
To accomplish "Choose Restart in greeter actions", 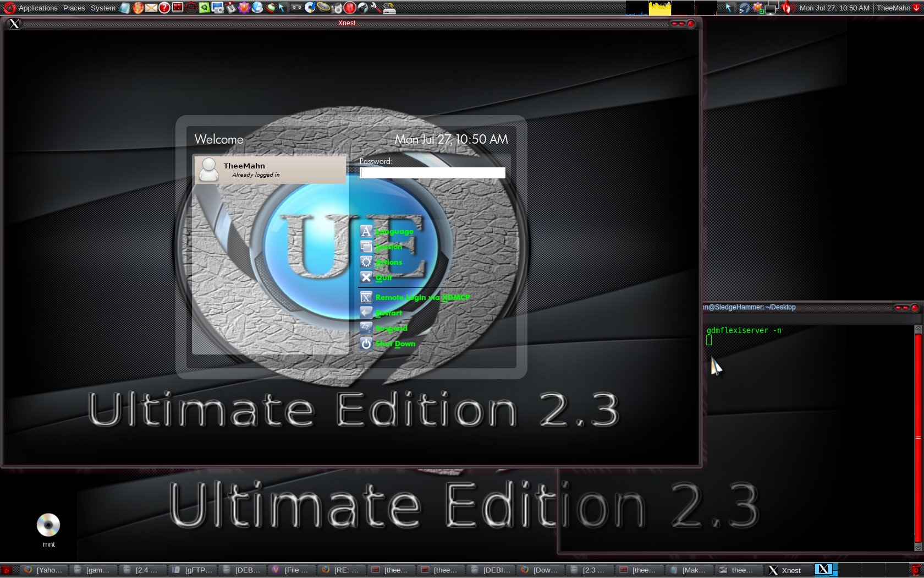I will pyautogui.click(x=389, y=313).
